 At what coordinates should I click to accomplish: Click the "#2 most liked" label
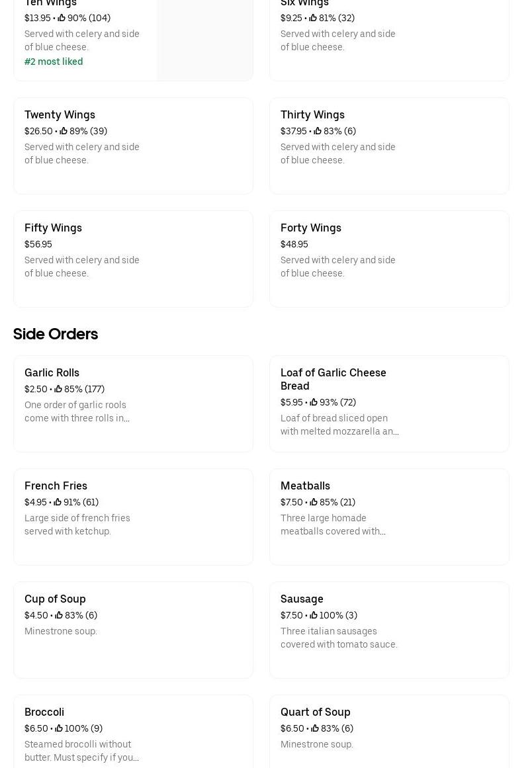coord(54,62)
